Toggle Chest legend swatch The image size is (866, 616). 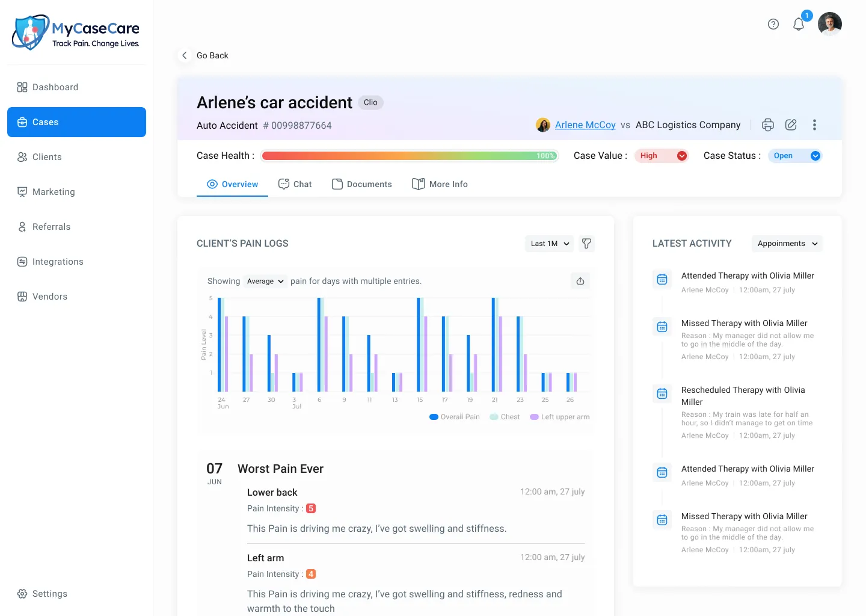coord(494,417)
